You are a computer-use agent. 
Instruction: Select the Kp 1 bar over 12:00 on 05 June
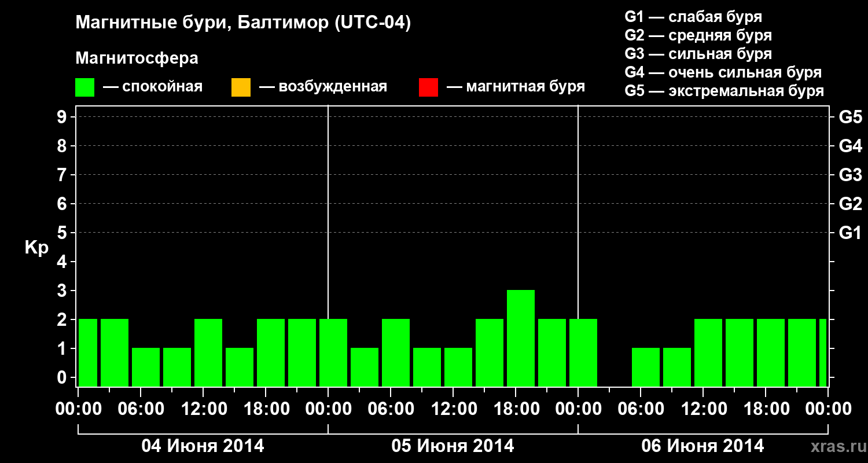pyautogui.click(x=458, y=367)
